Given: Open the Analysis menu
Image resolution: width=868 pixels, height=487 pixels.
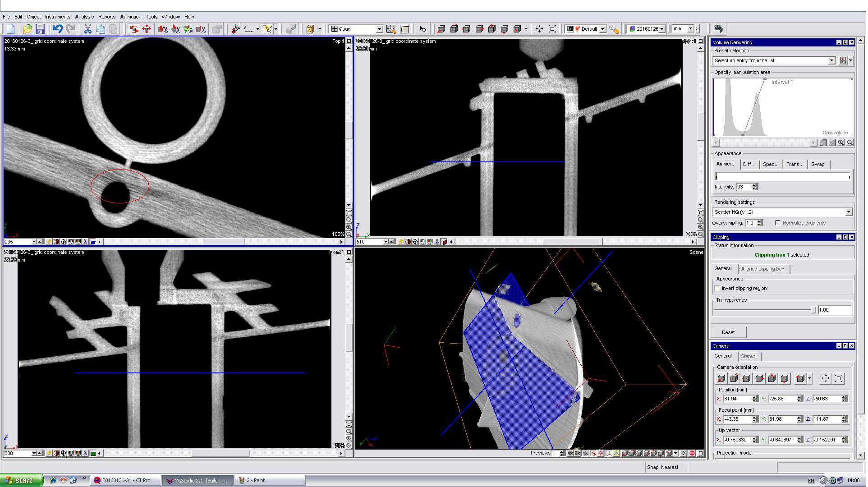Looking at the screenshot, I should [x=84, y=17].
